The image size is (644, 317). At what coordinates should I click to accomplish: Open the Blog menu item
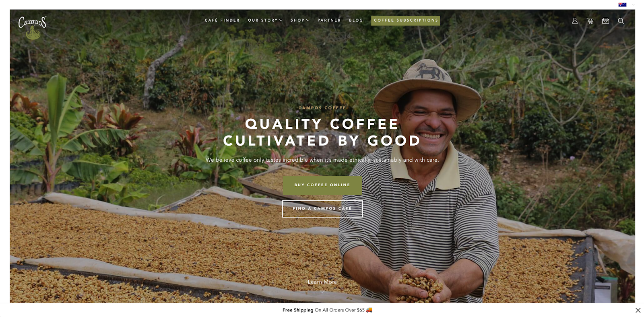[356, 20]
